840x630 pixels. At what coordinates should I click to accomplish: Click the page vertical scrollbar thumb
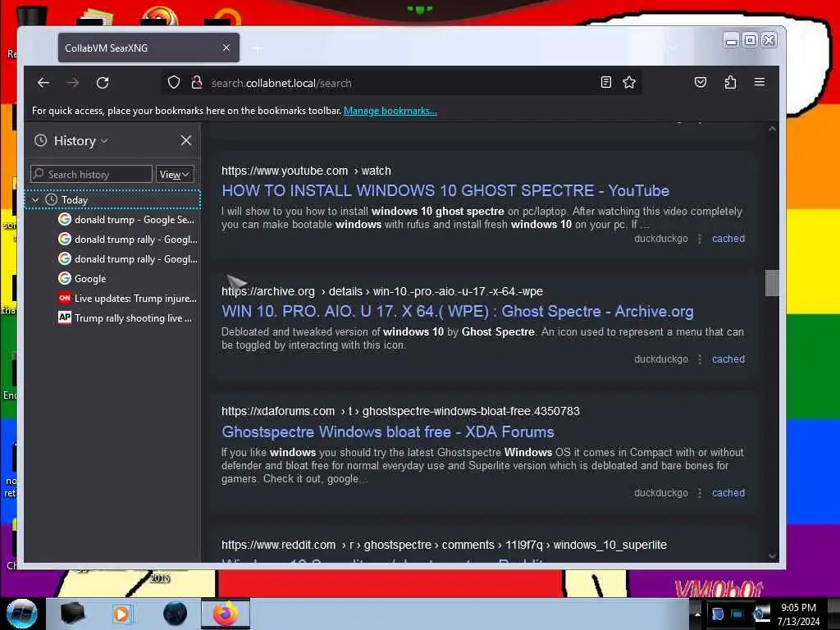click(772, 282)
